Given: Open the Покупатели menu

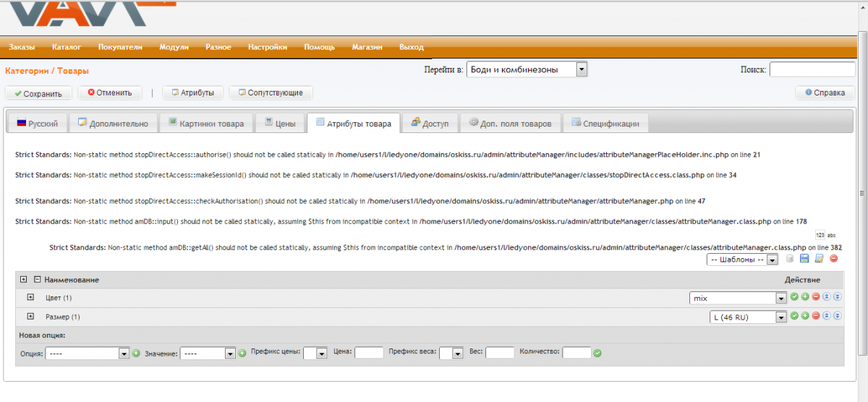Looking at the screenshot, I should pos(120,47).
